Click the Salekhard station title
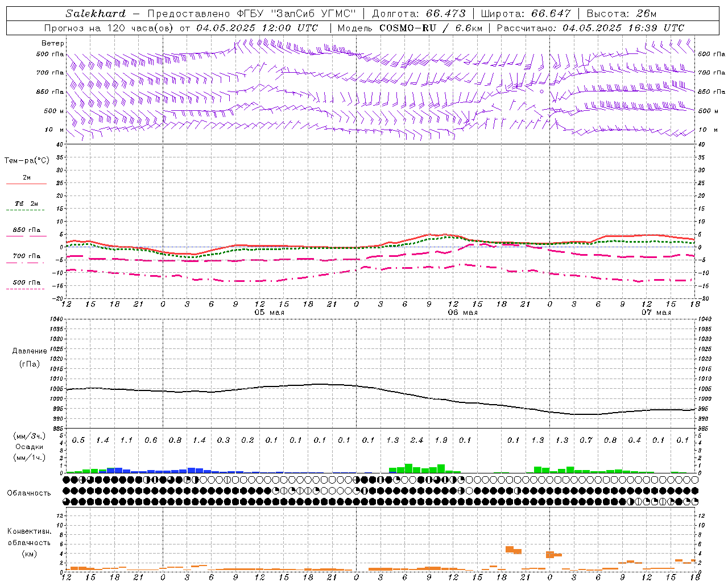The width and height of the screenshot is (728, 582). click(96, 14)
